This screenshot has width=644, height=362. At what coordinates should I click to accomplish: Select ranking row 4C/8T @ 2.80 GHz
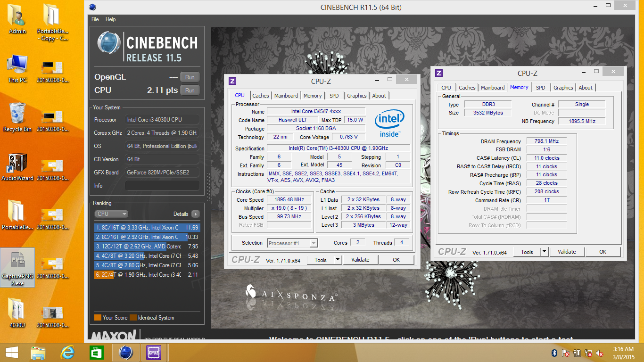point(147,265)
